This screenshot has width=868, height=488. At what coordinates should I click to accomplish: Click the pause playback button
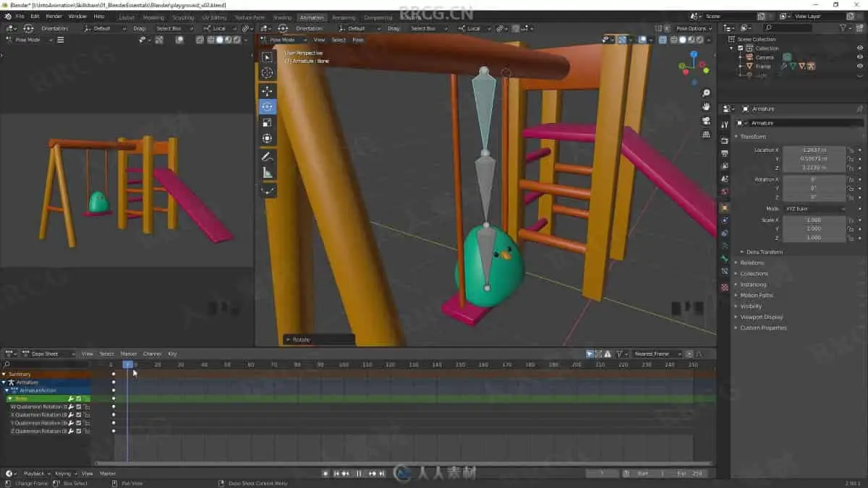click(x=359, y=474)
